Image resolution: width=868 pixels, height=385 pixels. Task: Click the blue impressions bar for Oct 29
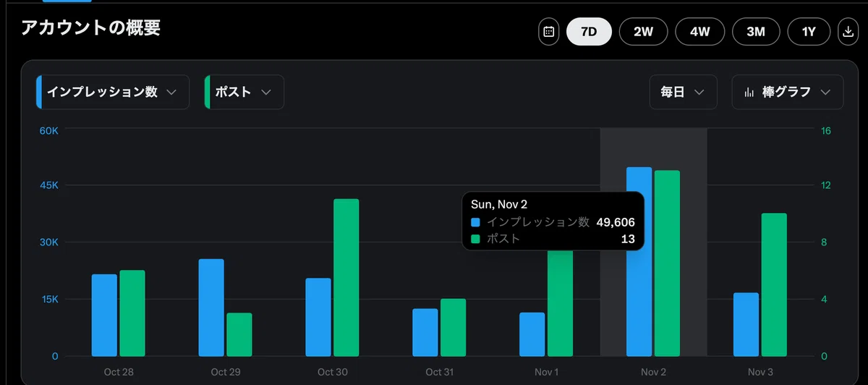pos(211,308)
